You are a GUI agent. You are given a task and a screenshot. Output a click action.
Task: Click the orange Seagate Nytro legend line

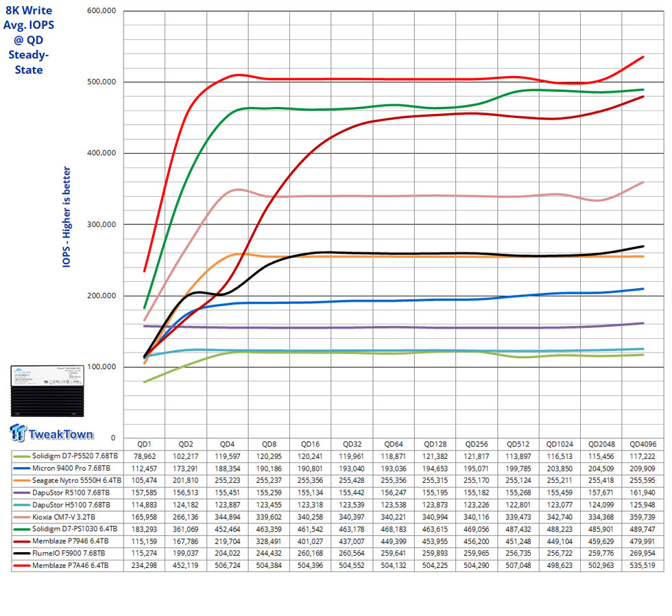click(21, 481)
